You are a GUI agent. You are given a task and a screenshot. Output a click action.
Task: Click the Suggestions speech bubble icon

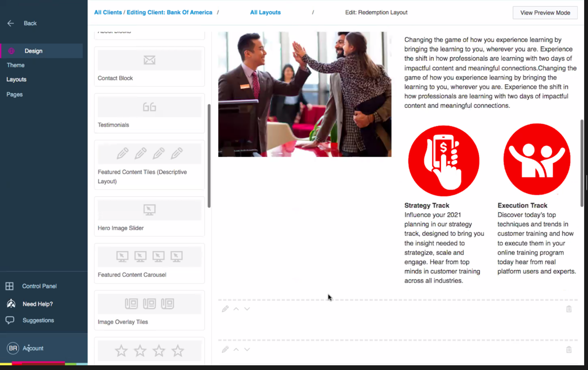[x=10, y=320]
